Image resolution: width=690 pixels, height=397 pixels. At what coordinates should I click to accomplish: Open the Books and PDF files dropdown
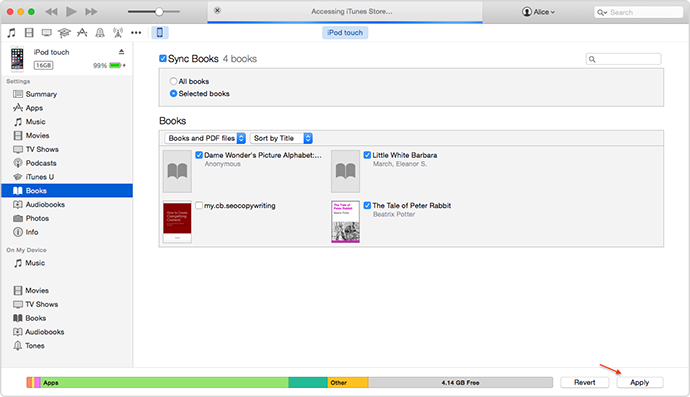click(205, 138)
